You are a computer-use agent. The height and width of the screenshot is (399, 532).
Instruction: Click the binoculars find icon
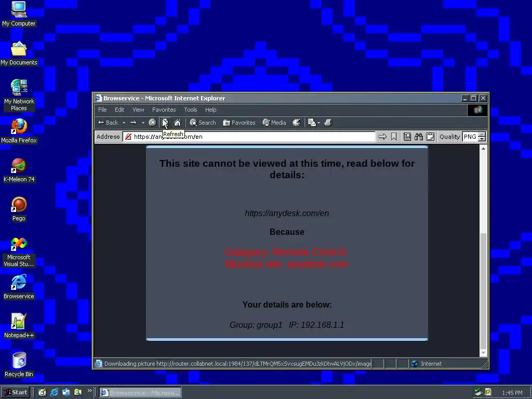coord(419,137)
